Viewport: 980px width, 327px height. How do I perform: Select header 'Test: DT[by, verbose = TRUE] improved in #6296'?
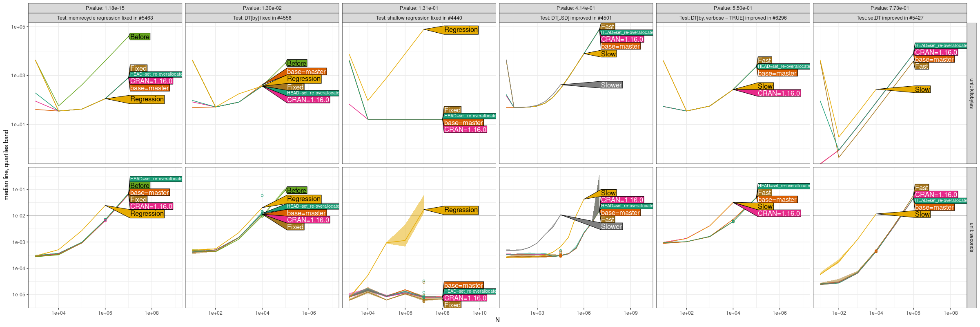733,18
